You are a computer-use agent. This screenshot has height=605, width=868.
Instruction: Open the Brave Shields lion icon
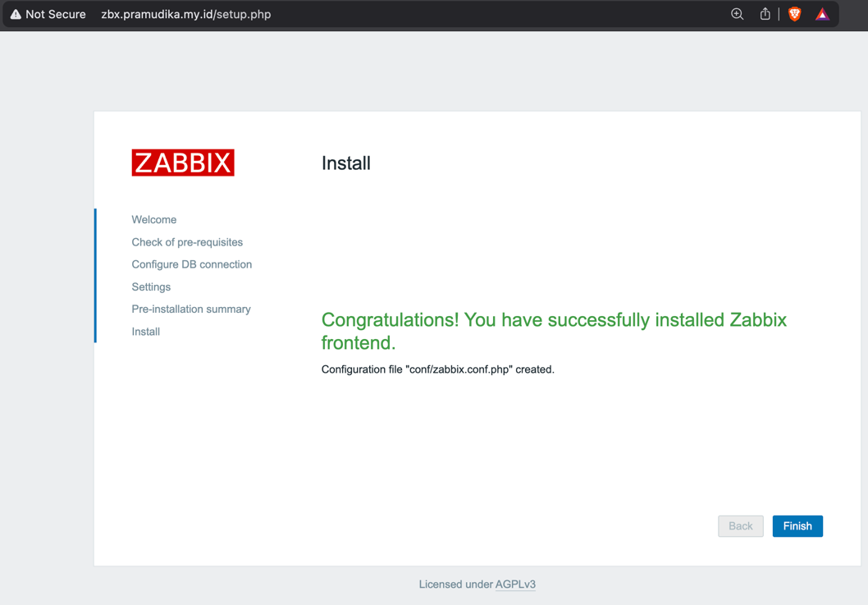click(x=794, y=15)
